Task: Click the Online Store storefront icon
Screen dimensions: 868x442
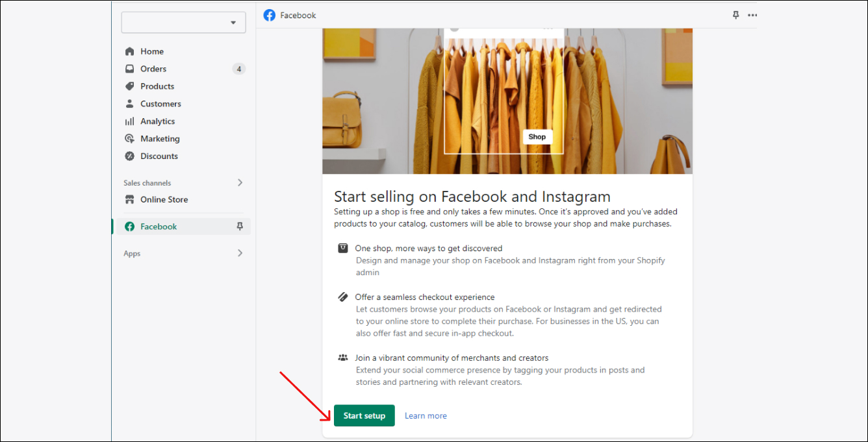Action: point(129,200)
